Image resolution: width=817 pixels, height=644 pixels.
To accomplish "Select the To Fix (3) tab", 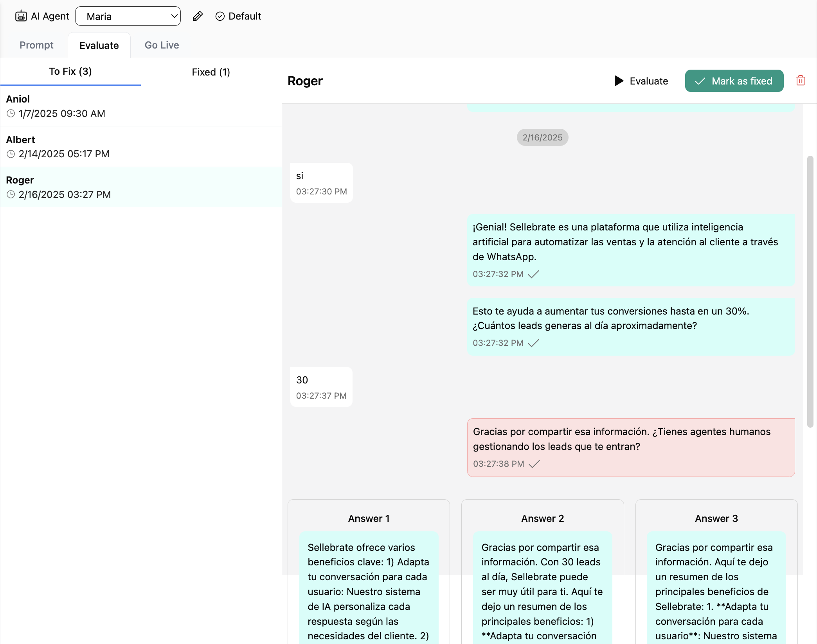I will (x=70, y=72).
